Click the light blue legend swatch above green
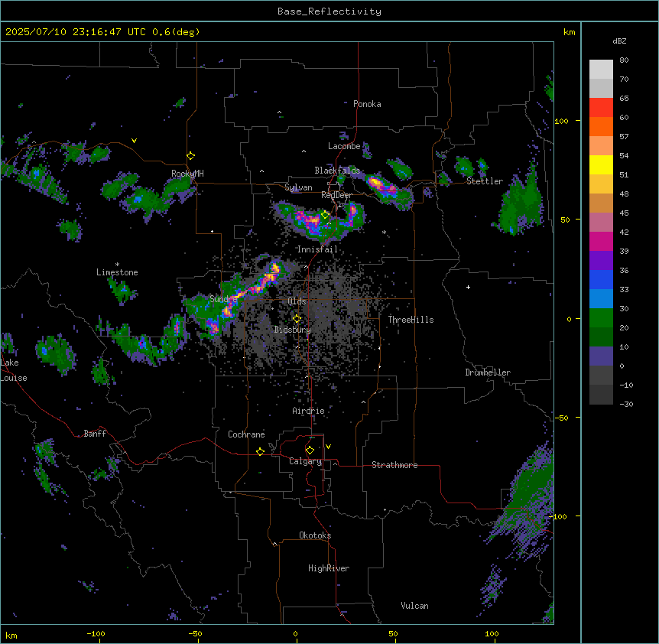This screenshot has height=644, width=659. (x=601, y=299)
